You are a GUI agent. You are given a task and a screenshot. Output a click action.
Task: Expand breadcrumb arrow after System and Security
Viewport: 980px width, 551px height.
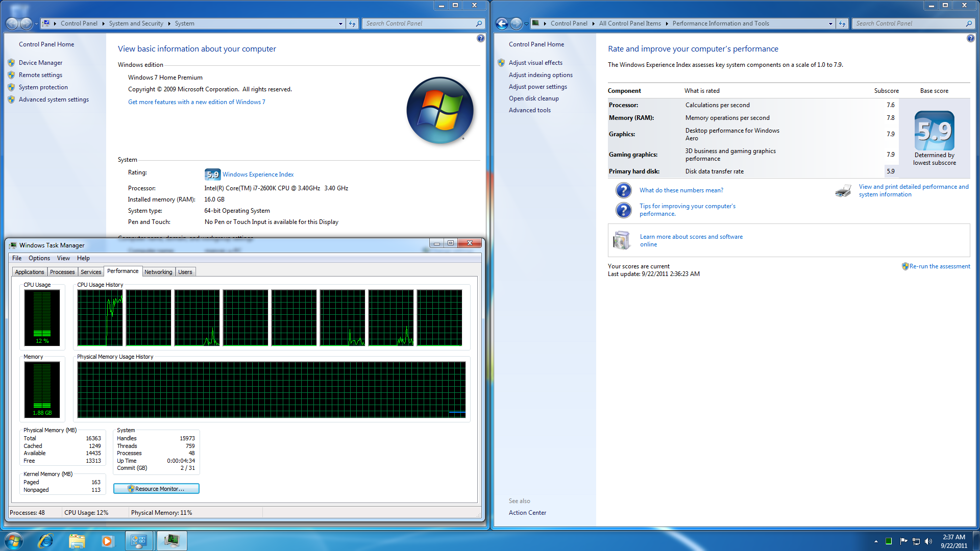(x=169, y=23)
